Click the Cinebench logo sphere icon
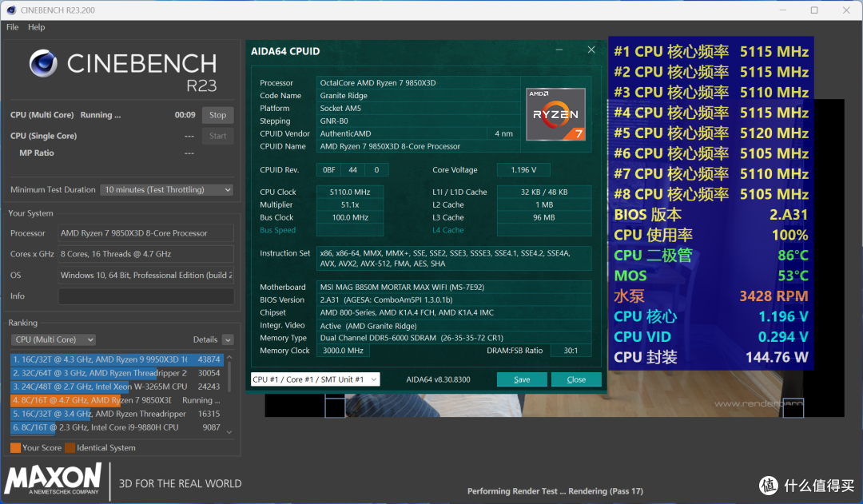Viewport: 863px width, 504px height. click(x=43, y=63)
